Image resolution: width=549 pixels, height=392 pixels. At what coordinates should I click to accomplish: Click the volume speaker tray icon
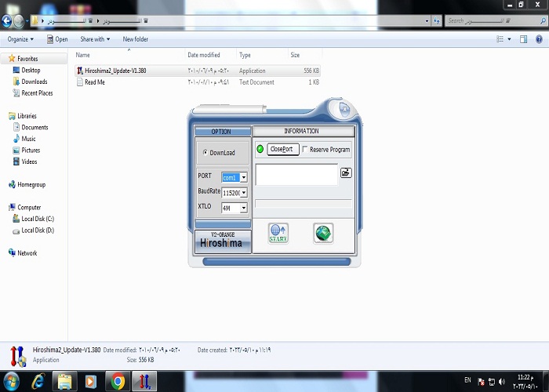[x=502, y=382]
